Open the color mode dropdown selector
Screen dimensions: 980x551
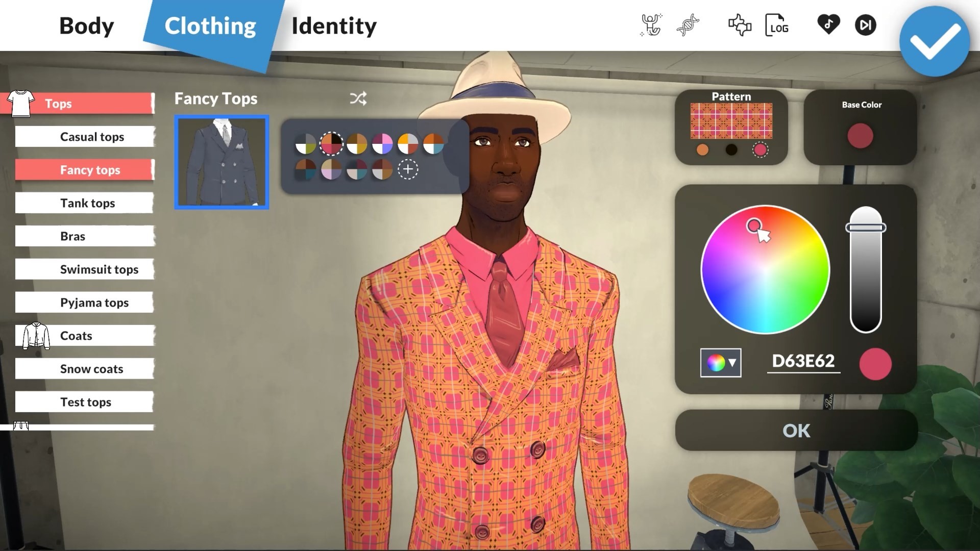tap(720, 363)
